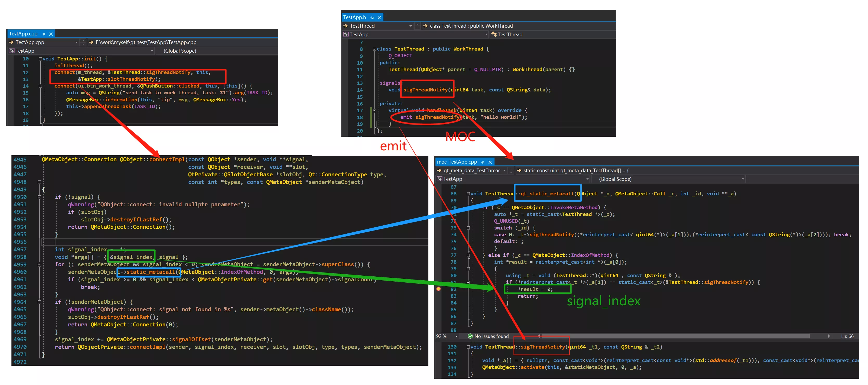Click the No issues found checkmark icon
Screen dimensions: 868x385
(x=470, y=336)
